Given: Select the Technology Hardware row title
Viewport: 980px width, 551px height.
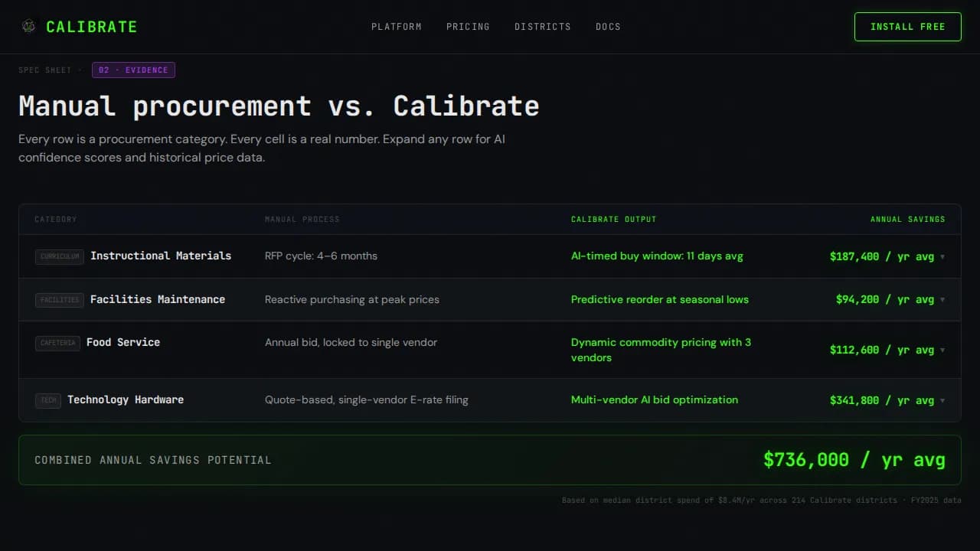Looking at the screenshot, I should tap(126, 399).
